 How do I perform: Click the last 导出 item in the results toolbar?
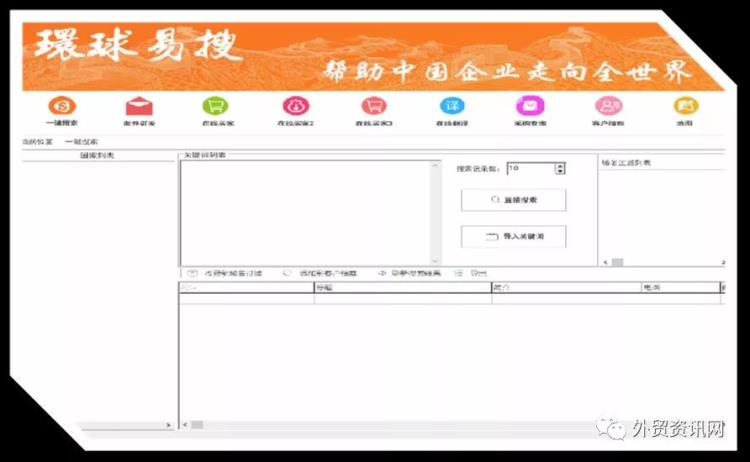click(471, 274)
